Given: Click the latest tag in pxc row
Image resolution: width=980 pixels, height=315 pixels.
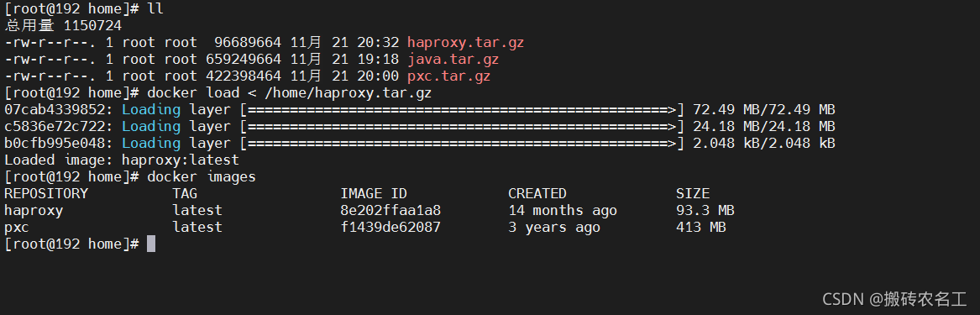Looking at the screenshot, I should click(x=197, y=228).
